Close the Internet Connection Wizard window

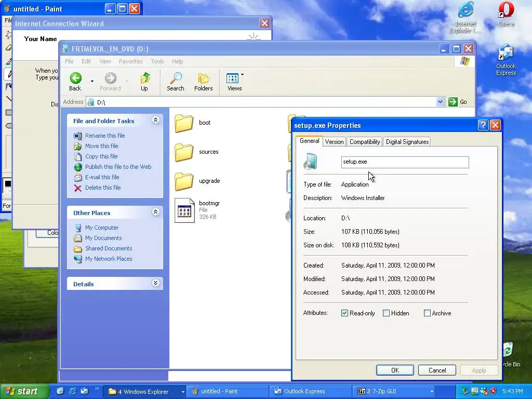click(264, 23)
